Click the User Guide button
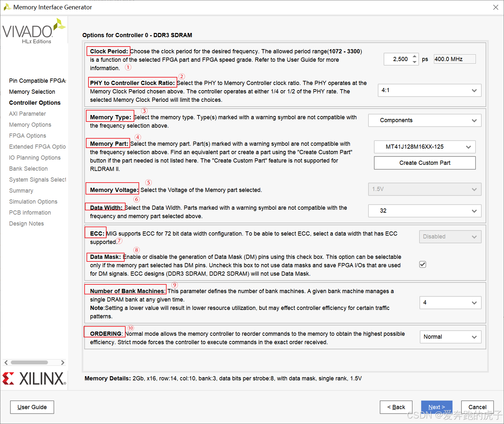Image resolution: width=504 pixels, height=424 pixels. tap(32, 407)
